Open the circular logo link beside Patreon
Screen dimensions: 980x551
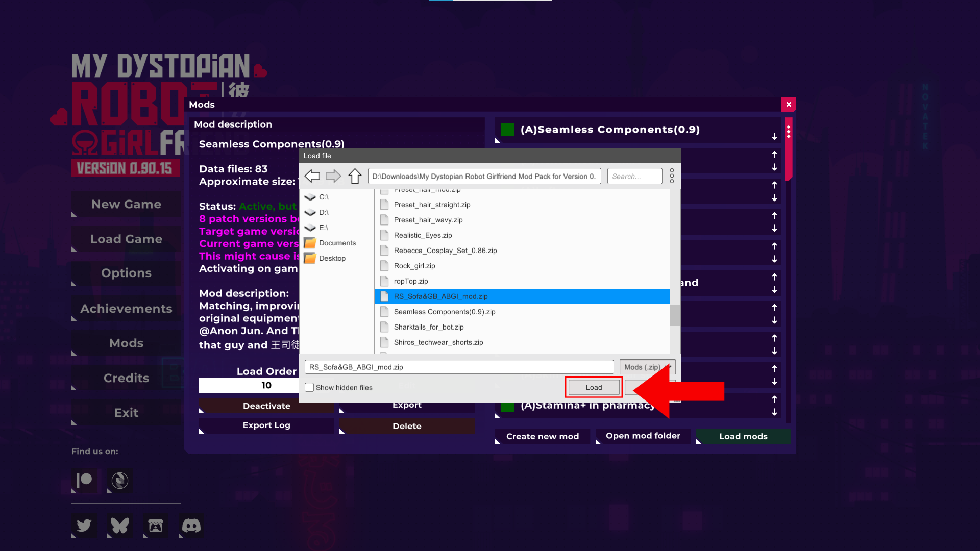pos(120,481)
